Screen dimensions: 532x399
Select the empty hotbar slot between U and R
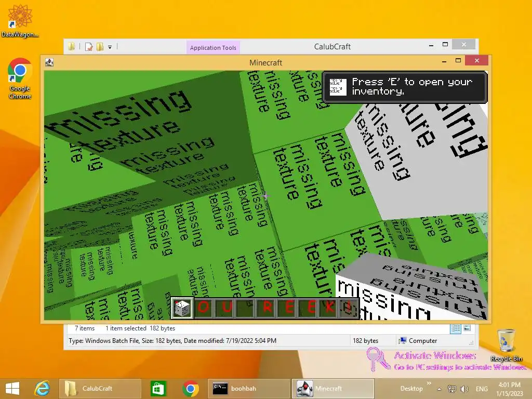pos(246,308)
